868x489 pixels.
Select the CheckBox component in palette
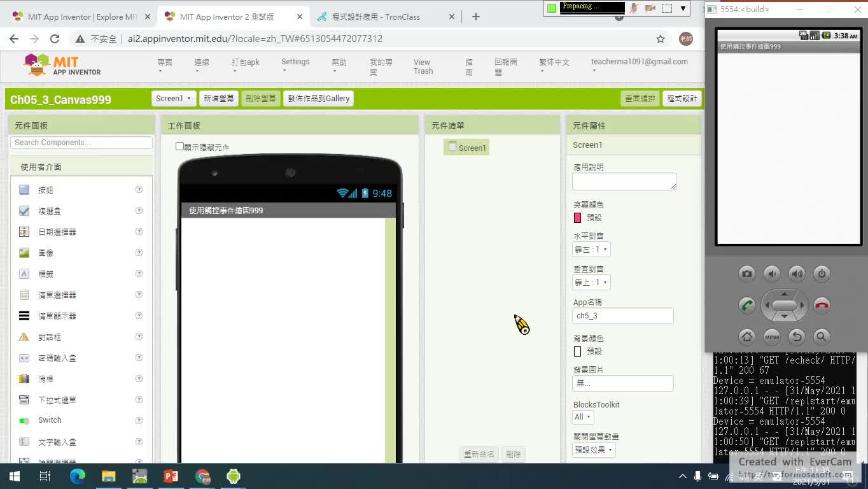(x=49, y=211)
